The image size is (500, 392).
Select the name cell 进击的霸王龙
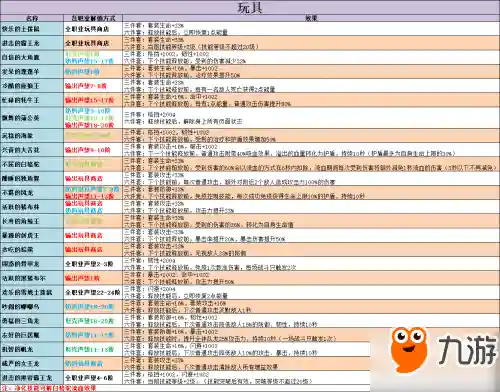32,43
